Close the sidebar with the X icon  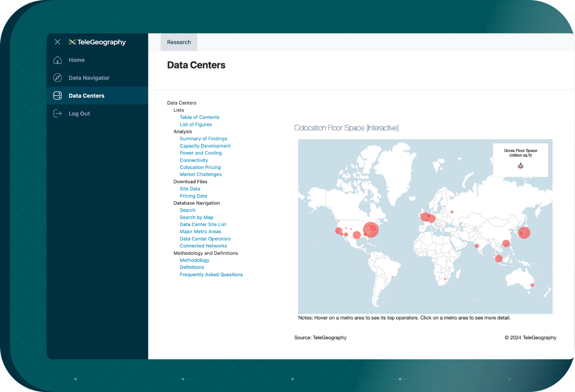[57, 42]
